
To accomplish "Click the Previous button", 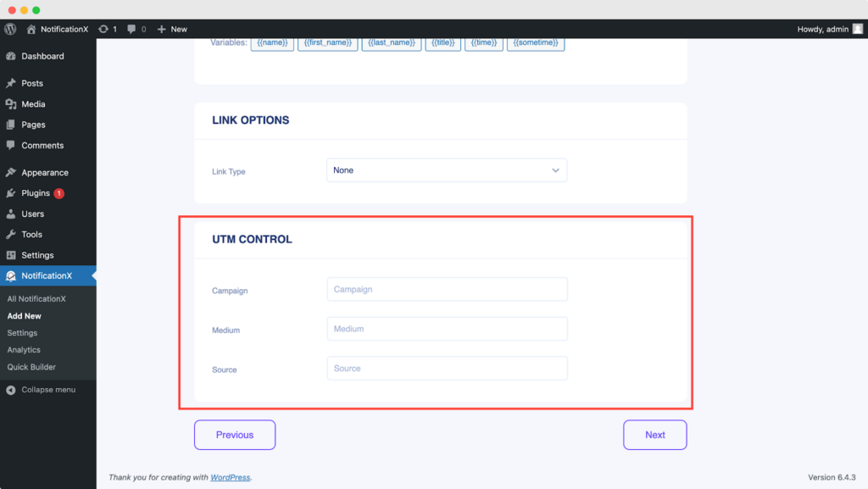I will point(235,434).
